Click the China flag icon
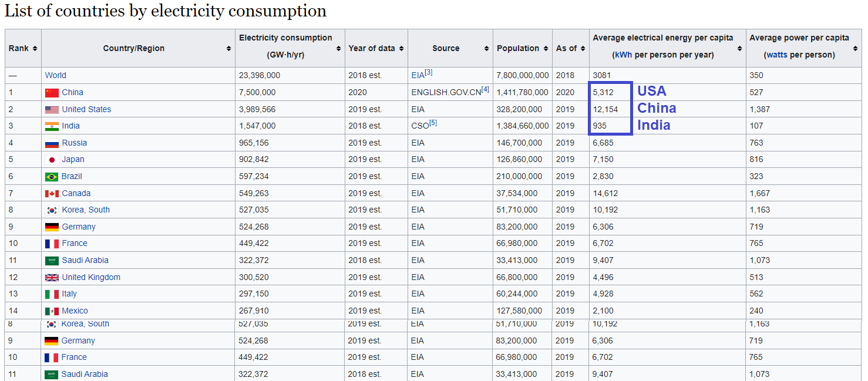The width and height of the screenshot is (868, 381). pyautogui.click(x=52, y=93)
